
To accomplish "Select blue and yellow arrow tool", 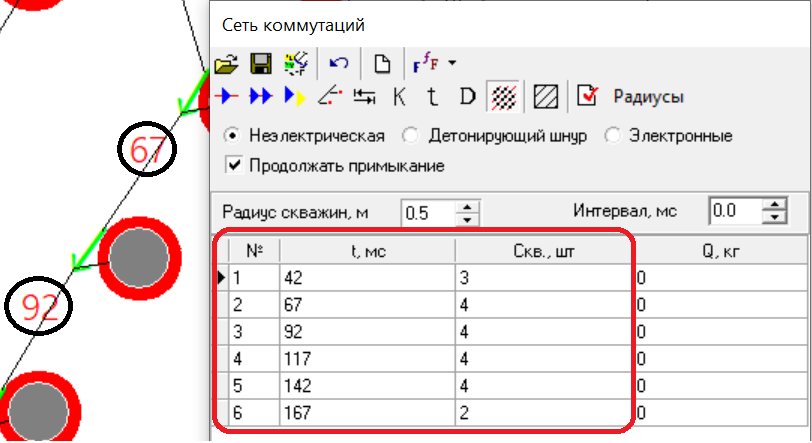I will pos(295,96).
